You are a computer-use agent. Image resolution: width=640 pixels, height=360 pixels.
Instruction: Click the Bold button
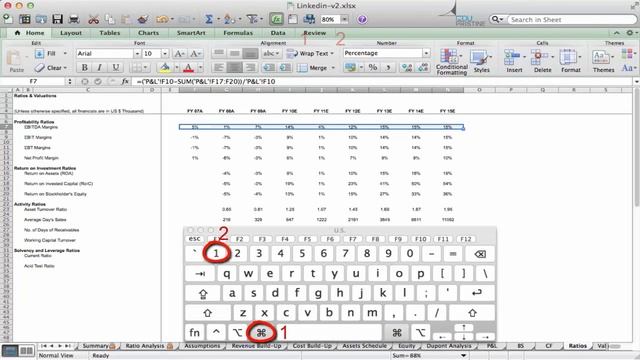(x=84, y=67)
